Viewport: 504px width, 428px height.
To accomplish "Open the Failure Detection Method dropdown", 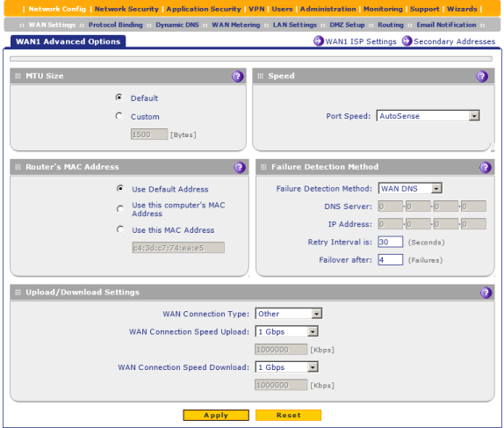I will coord(410,189).
